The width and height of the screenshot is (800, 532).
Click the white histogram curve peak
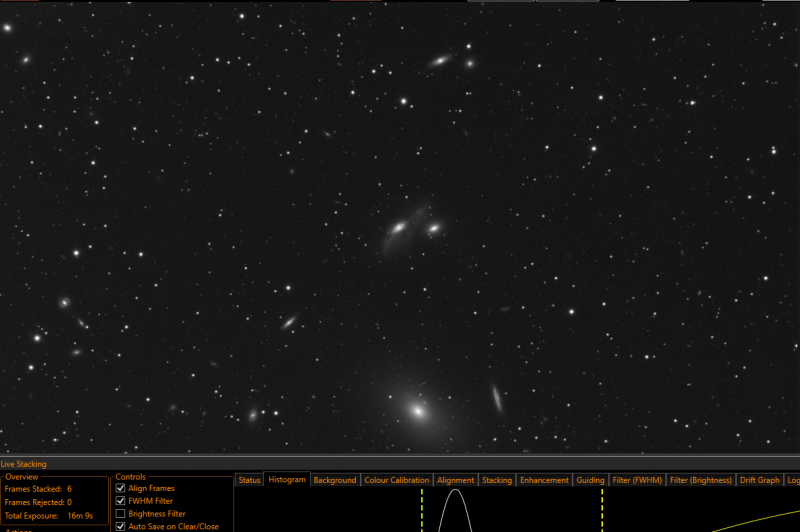point(455,491)
